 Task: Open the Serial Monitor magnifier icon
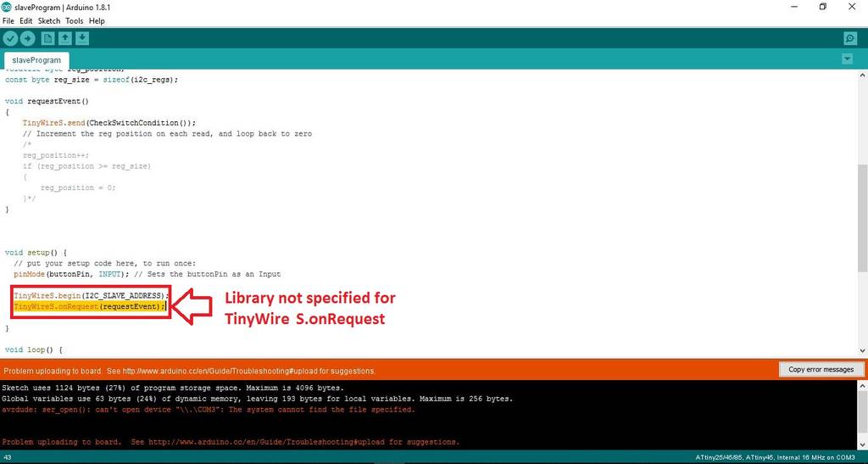coord(850,38)
